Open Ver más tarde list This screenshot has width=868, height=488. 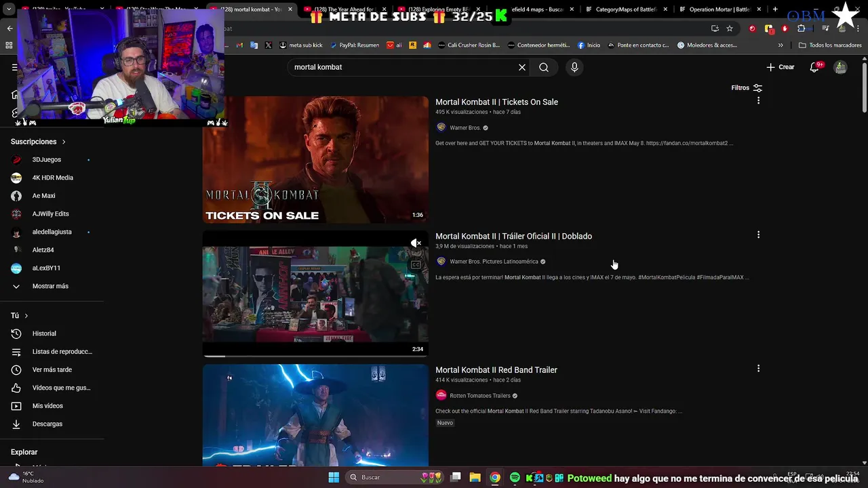(x=52, y=370)
